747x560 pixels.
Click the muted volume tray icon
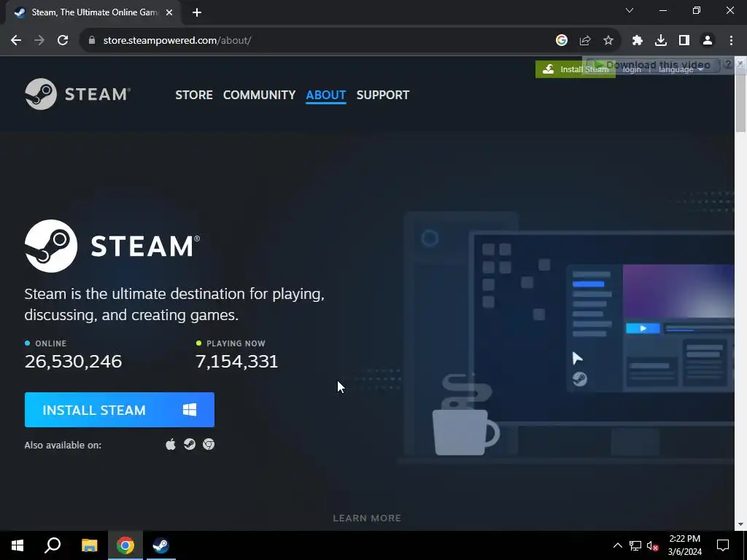[x=653, y=545]
